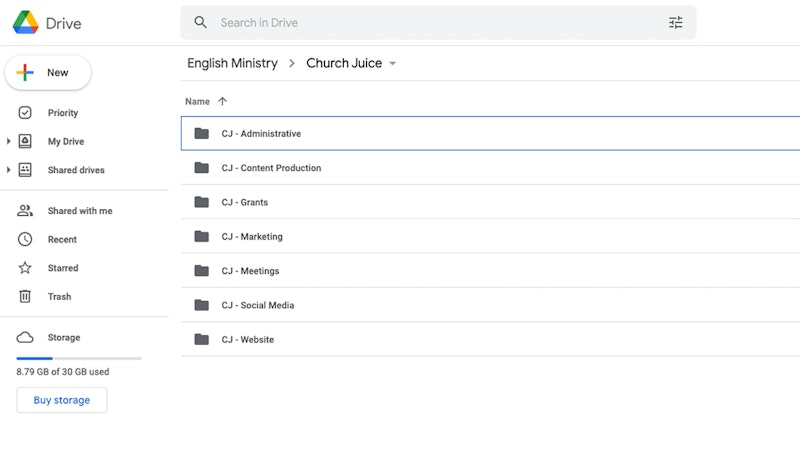
Task: Expand the Shared drives tree arrow
Action: [x=8, y=170]
